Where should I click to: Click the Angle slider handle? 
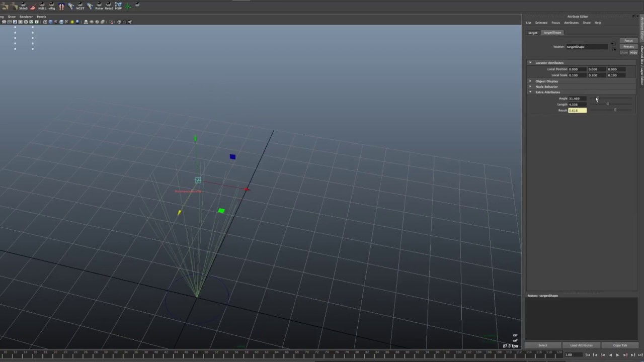tap(597, 99)
